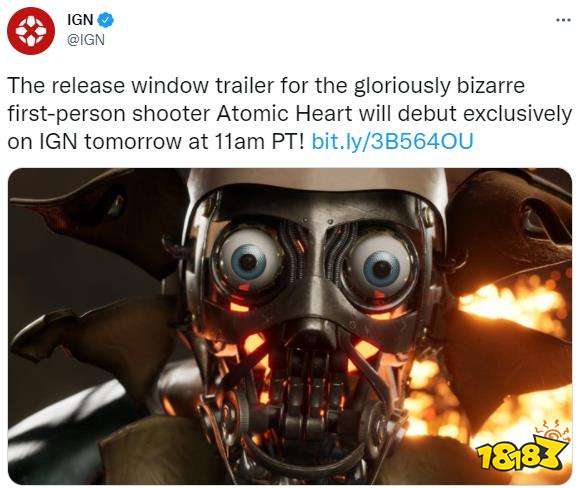Open the three-dot more options menu
This screenshot has height=488, width=583.
[563, 20]
